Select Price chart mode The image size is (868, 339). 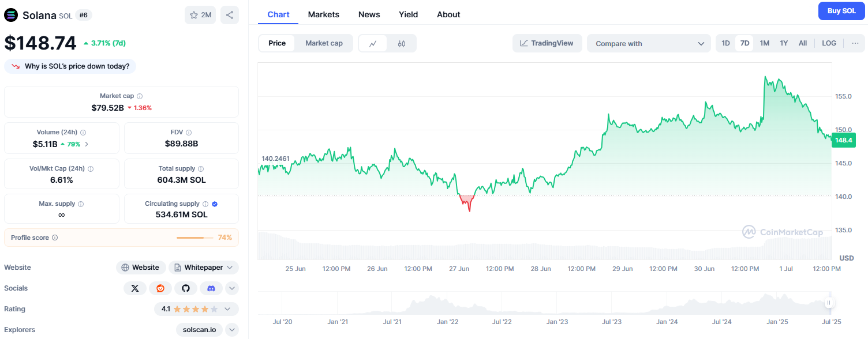277,43
